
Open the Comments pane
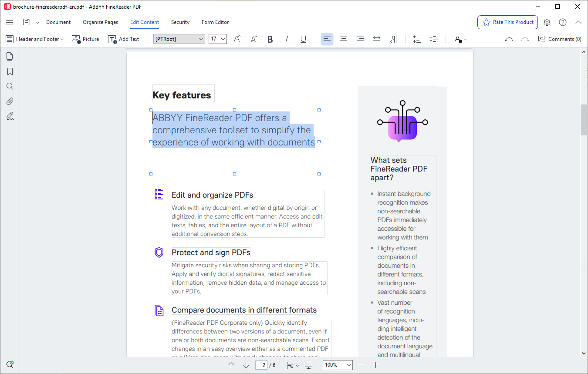point(559,39)
